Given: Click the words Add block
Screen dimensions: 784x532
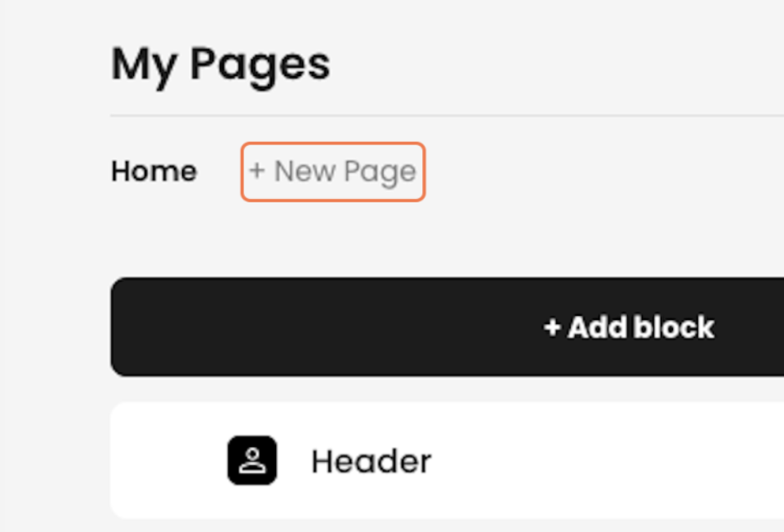Looking at the screenshot, I should pos(641,327).
